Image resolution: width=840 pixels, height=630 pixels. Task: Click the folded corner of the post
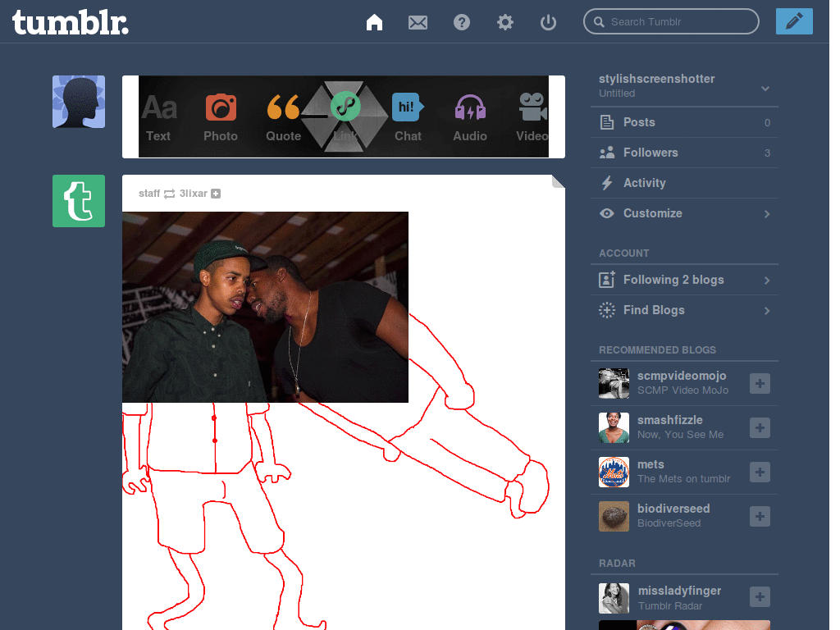(558, 181)
